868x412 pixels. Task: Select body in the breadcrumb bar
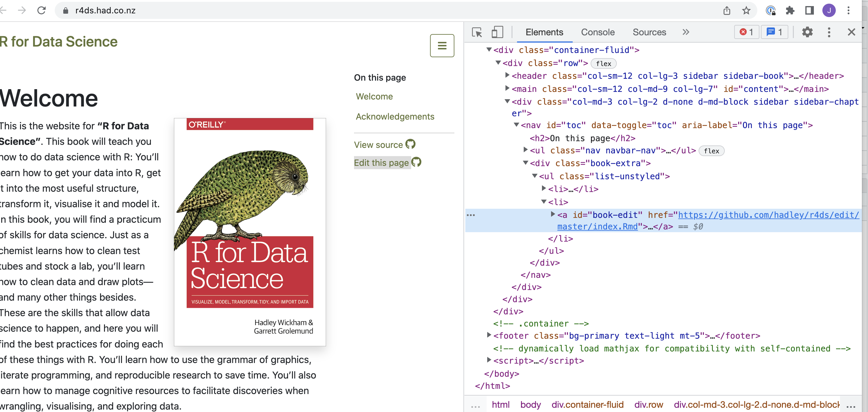[530, 404]
